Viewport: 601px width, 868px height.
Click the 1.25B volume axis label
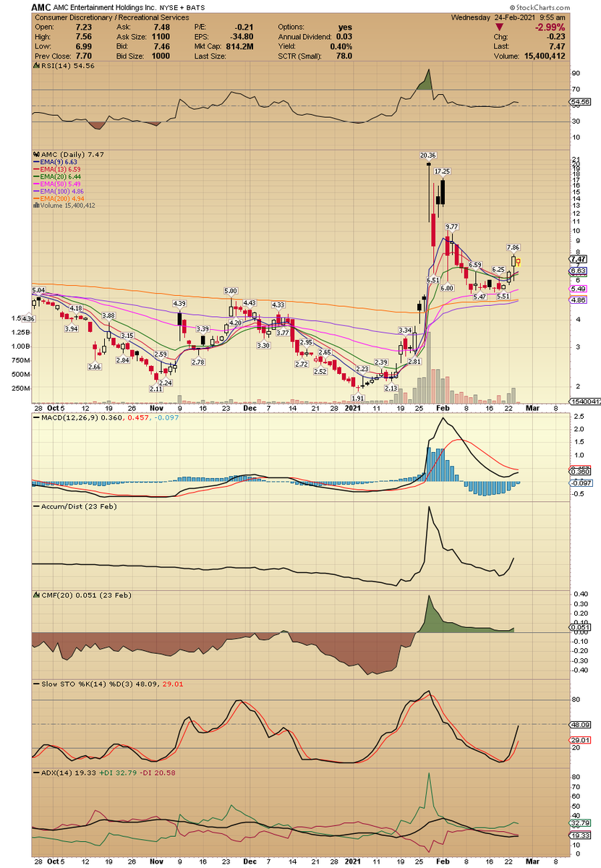coord(20,332)
